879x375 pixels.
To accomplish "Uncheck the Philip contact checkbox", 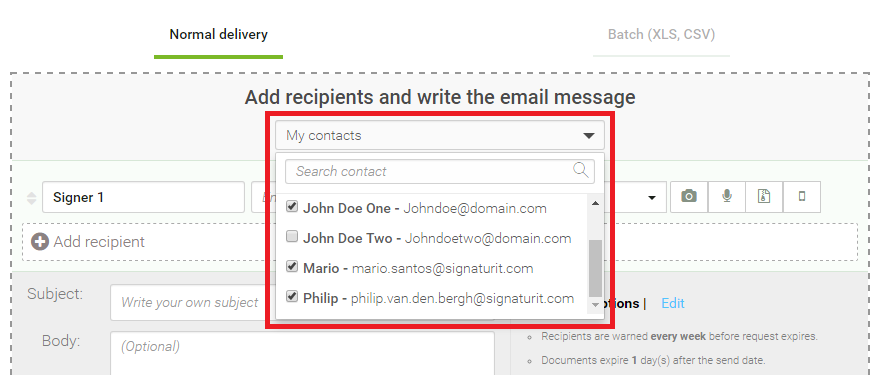I will click(x=292, y=297).
